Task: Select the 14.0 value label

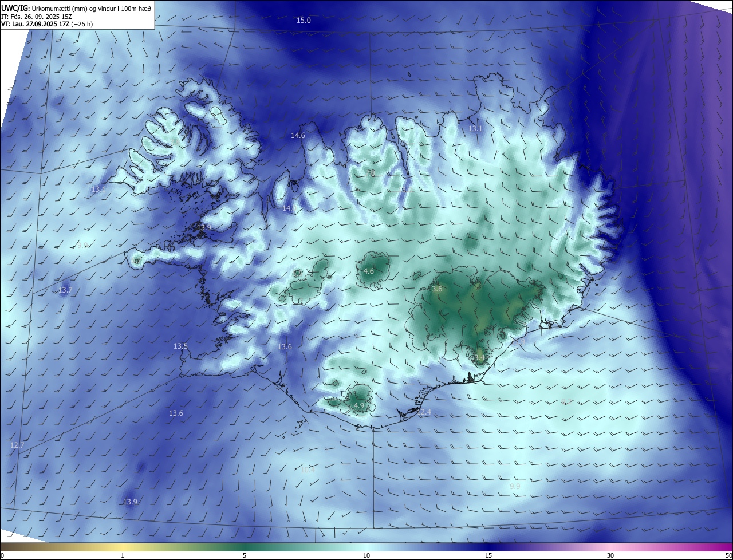Action: 288,208
